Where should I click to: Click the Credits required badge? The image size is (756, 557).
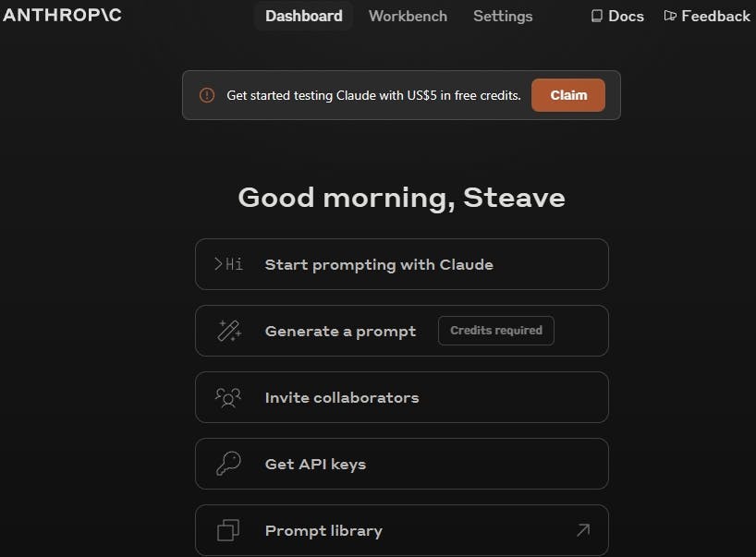click(x=496, y=331)
